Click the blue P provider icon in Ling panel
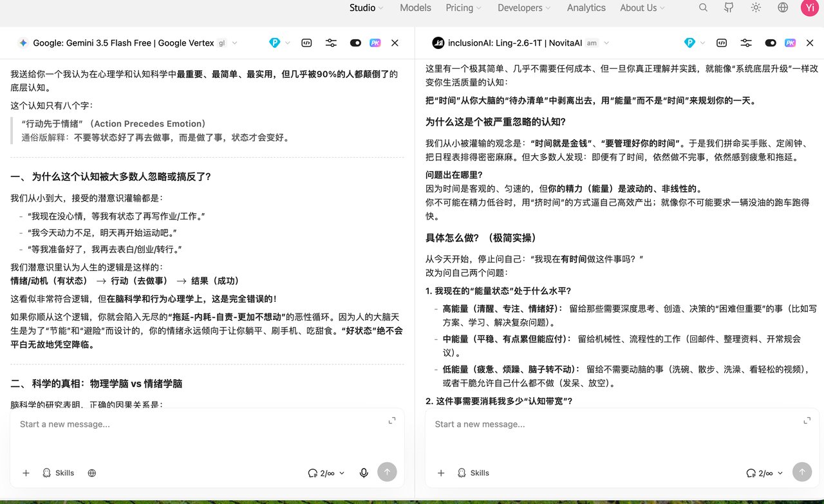This screenshot has height=504, width=824. (x=689, y=43)
